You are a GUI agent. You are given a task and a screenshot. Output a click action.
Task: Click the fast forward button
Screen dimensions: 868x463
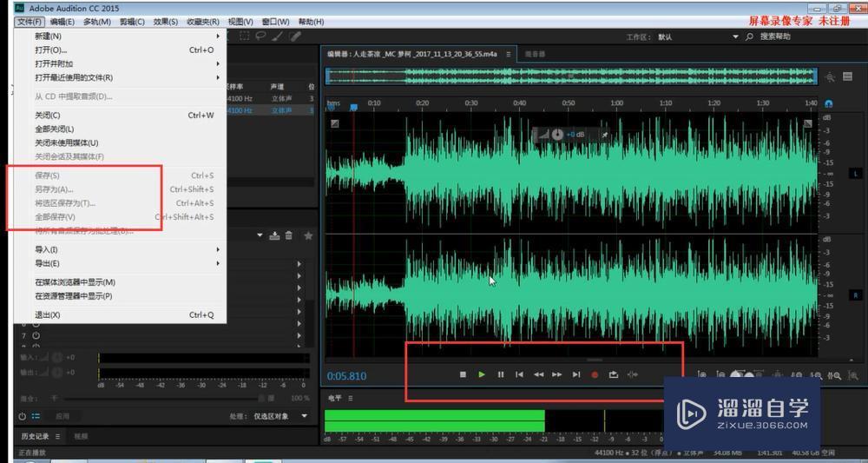coord(557,375)
